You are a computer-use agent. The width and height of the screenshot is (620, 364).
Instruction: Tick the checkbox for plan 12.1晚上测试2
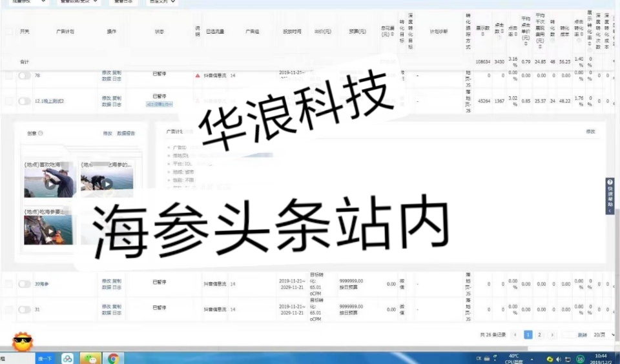pyautogui.click(x=8, y=101)
